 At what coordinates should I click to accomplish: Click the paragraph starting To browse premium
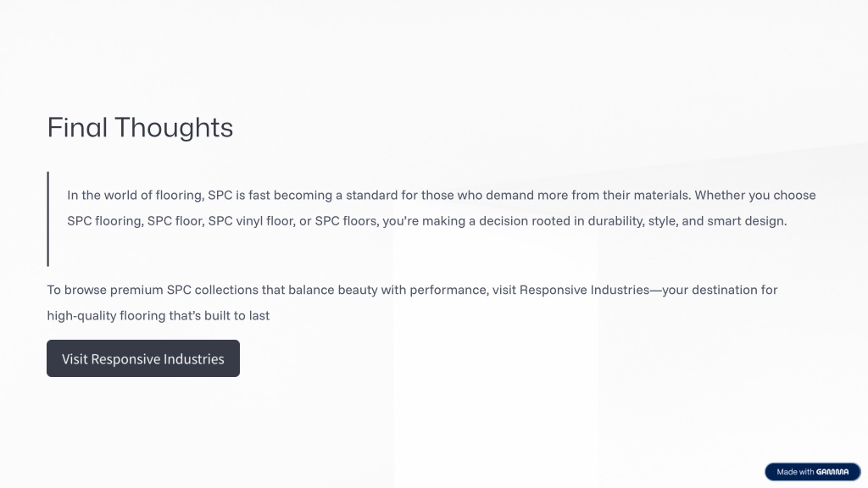(x=413, y=302)
